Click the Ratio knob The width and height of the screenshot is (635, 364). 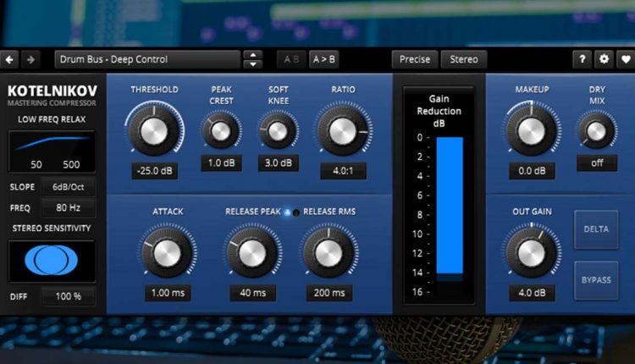pos(343,130)
